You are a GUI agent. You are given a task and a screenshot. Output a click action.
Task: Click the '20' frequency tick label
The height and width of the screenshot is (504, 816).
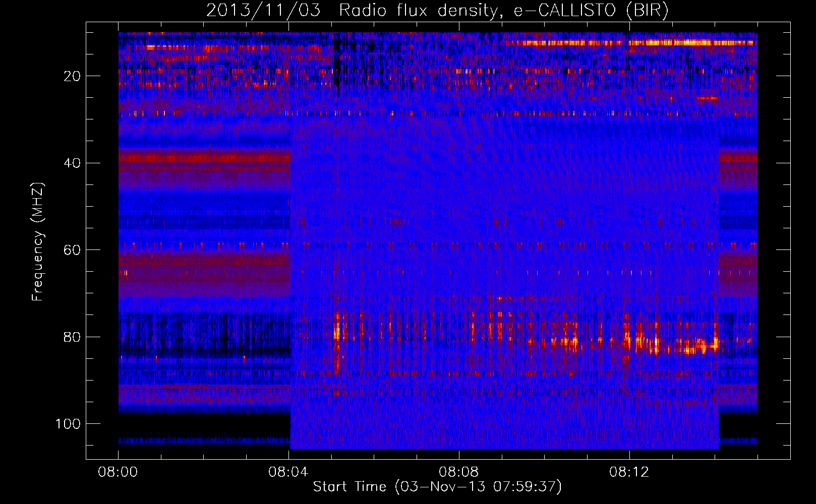73,76
